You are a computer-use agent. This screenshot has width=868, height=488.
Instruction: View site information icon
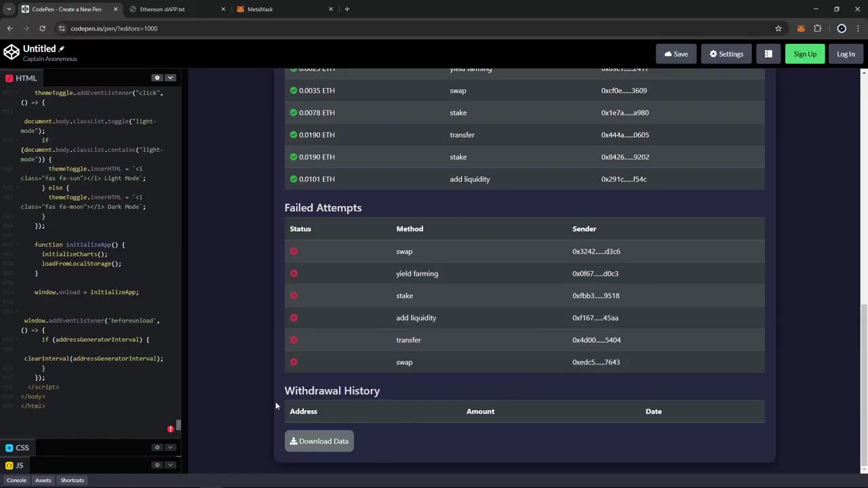62,28
